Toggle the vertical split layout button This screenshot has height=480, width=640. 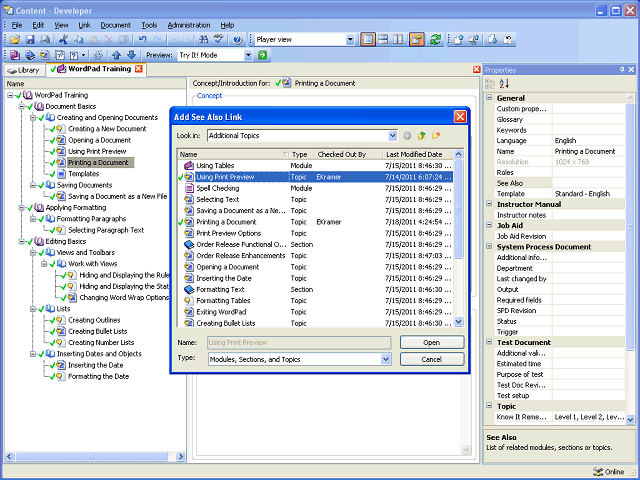pos(398,40)
